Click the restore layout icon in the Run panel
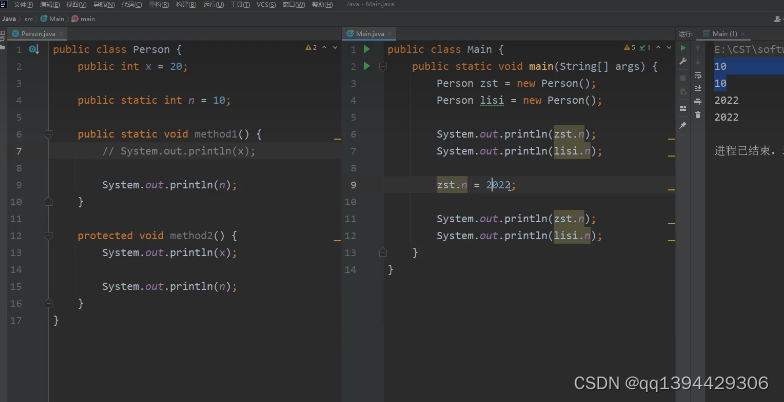The image size is (784, 402). coord(683,108)
